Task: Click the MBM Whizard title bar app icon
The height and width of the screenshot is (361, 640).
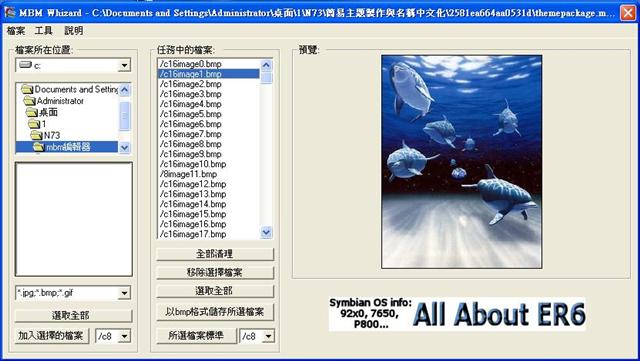Action: pyautogui.click(x=10, y=13)
